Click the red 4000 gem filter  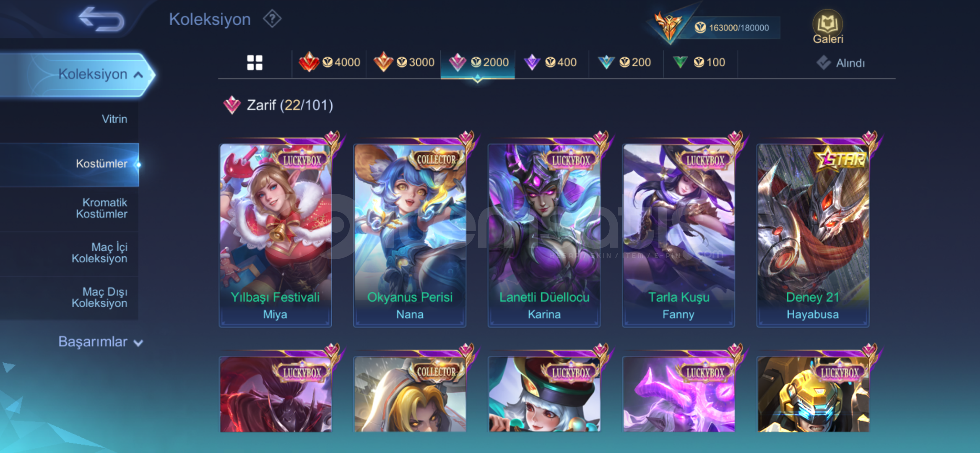(329, 62)
